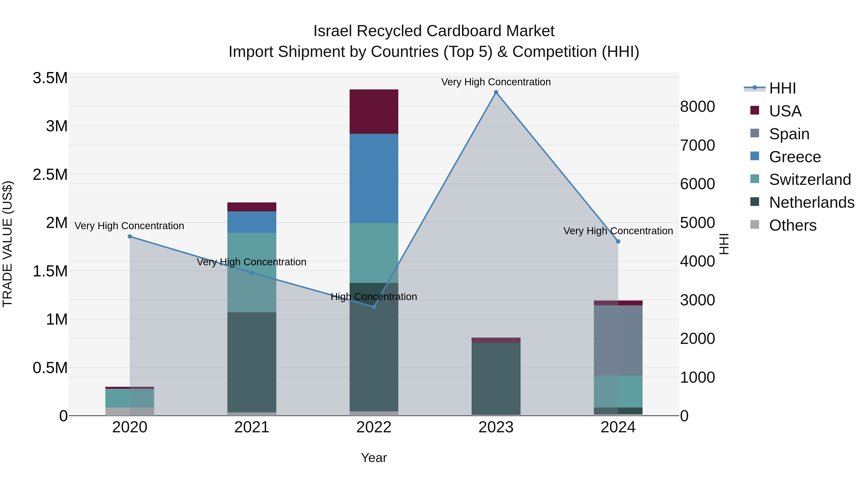The width and height of the screenshot is (868, 488).
Task: Click the 1000 right axis tick label
Action: (698, 378)
